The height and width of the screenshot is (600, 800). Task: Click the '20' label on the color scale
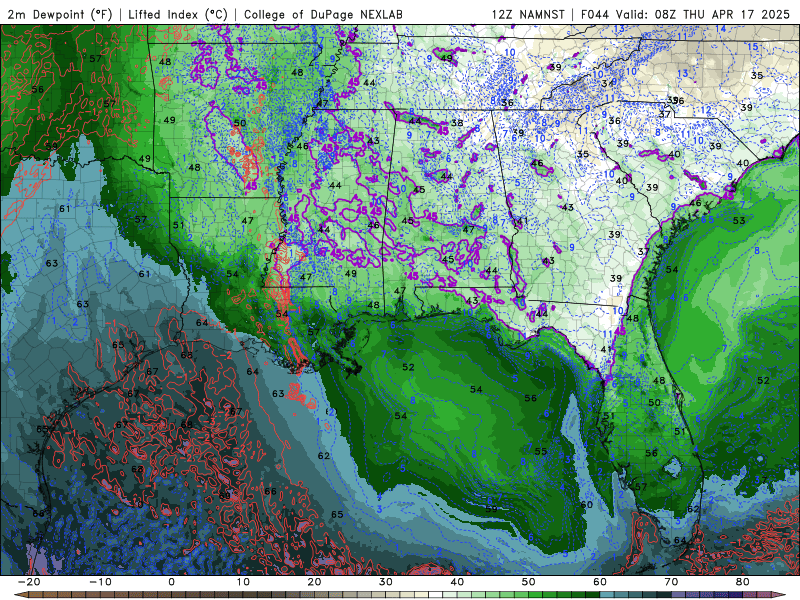[x=314, y=582]
